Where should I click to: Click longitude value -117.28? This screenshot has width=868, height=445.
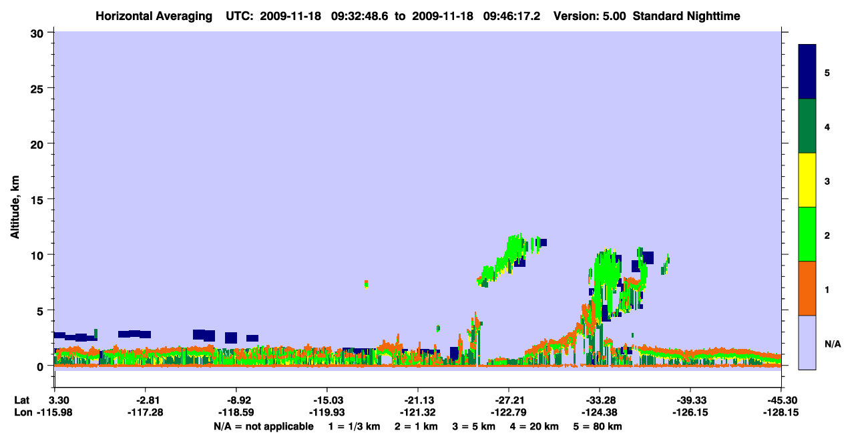146,412
